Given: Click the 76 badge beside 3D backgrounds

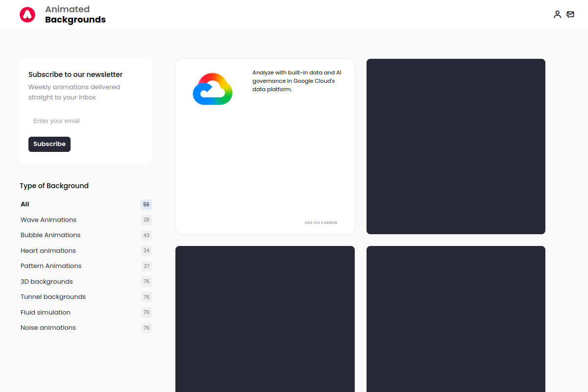Looking at the screenshot, I should pyautogui.click(x=146, y=282).
